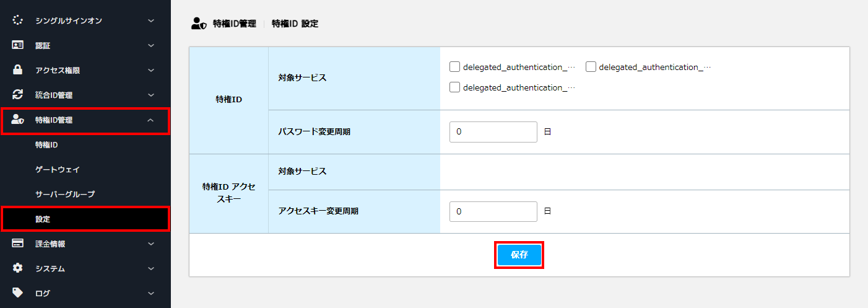Check the second-row delegated_authentication checkbox
The width and height of the screenshot is (868, 308).
[455, 87]
